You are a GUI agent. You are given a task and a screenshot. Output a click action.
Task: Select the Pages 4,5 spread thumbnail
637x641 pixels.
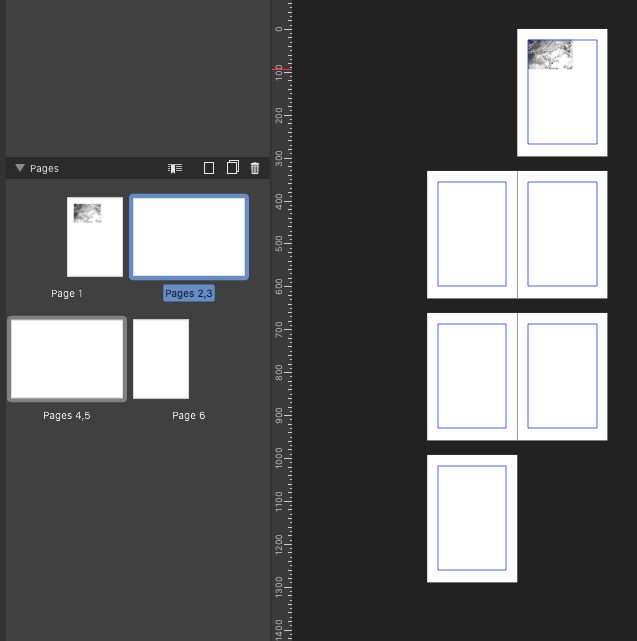tap(67, 359)
